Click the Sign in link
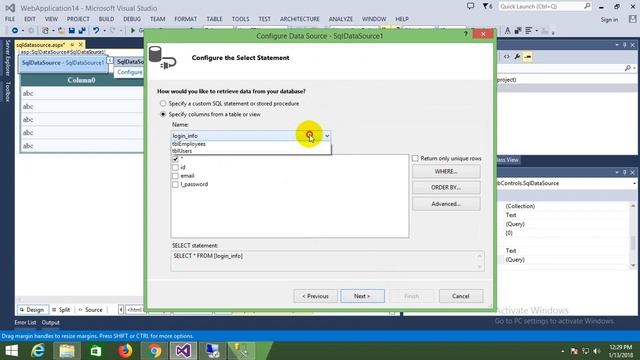 pyautogui.click(x=609, y=20)
